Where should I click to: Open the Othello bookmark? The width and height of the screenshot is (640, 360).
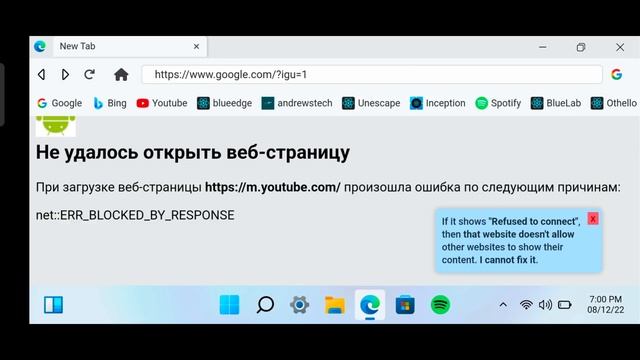[614, 103]
